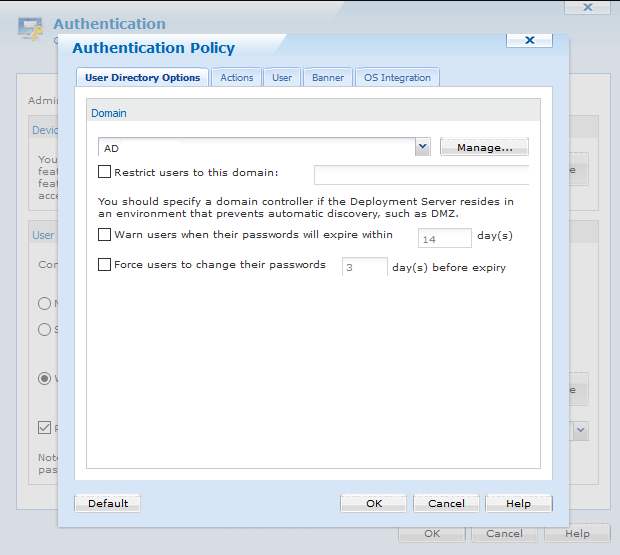
Task: Open the Actions tab
Action: [237, 77]
